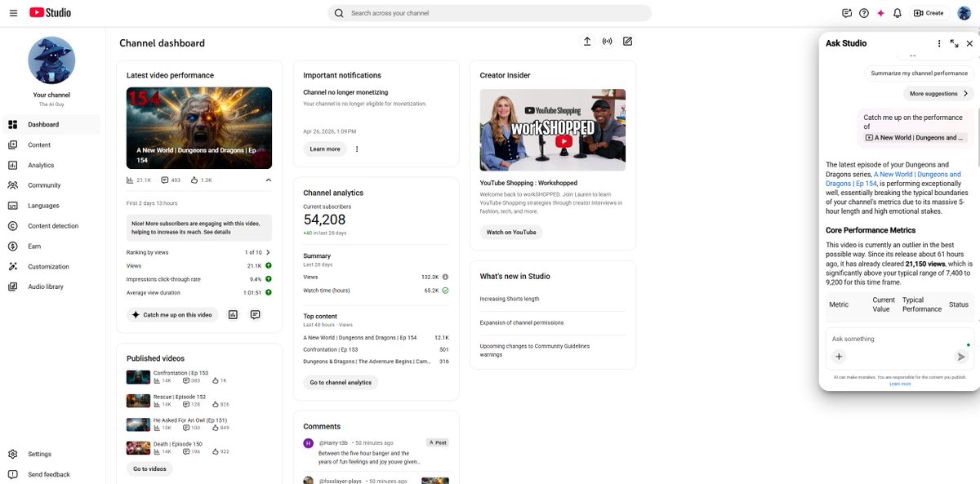
Task: Click the Create button
Action: (x=929, y=13)
